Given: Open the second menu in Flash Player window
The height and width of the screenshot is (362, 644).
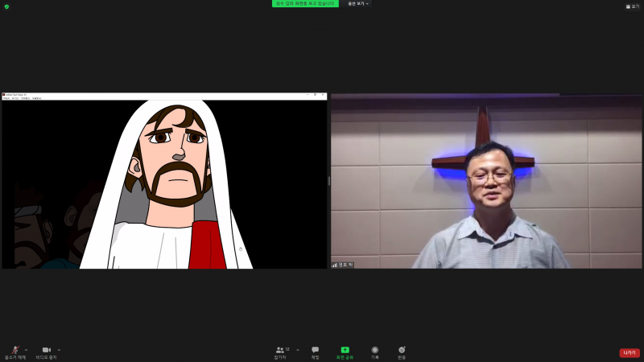Looking at the screenshot, I should click(15, 98).
